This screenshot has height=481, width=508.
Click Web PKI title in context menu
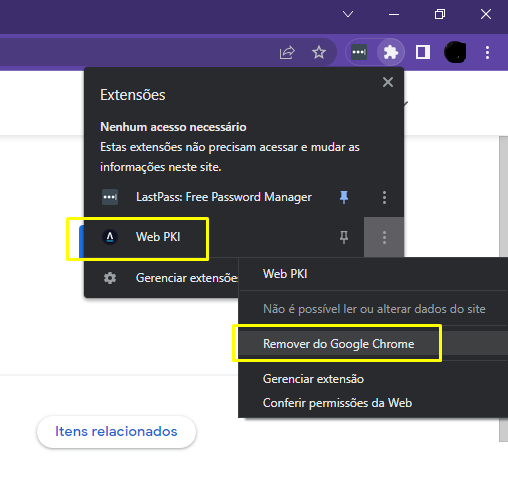[285, 274]
